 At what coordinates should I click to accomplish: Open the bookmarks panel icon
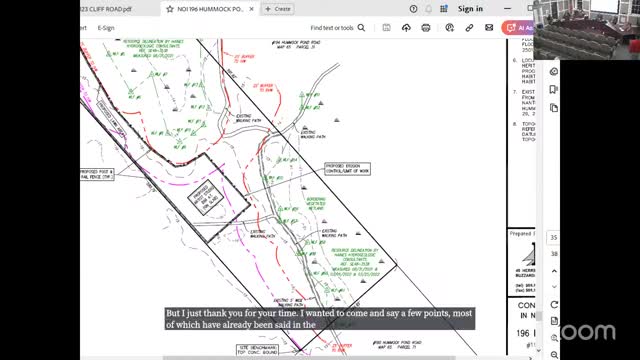(553, 89)
